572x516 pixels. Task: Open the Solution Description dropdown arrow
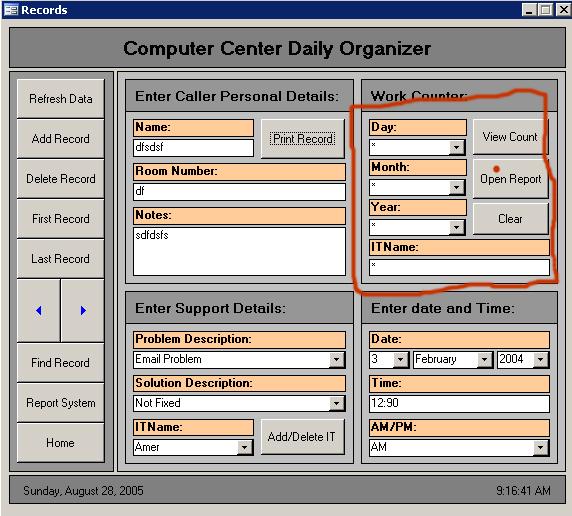coord(336,403)
